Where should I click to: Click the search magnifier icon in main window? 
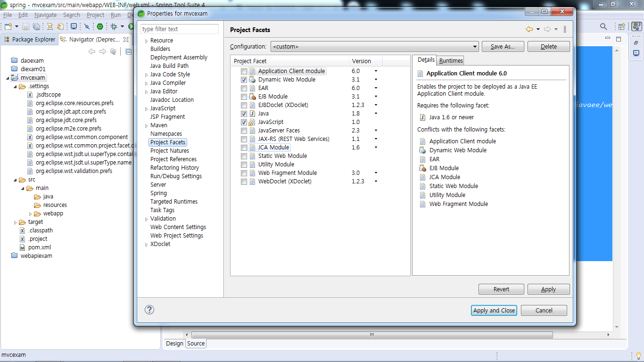point(603,27)
